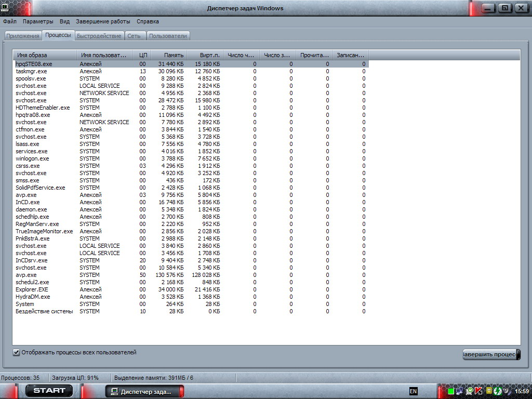
Task: Select the Explorer.EXE process row
Action: pos(32,289)
